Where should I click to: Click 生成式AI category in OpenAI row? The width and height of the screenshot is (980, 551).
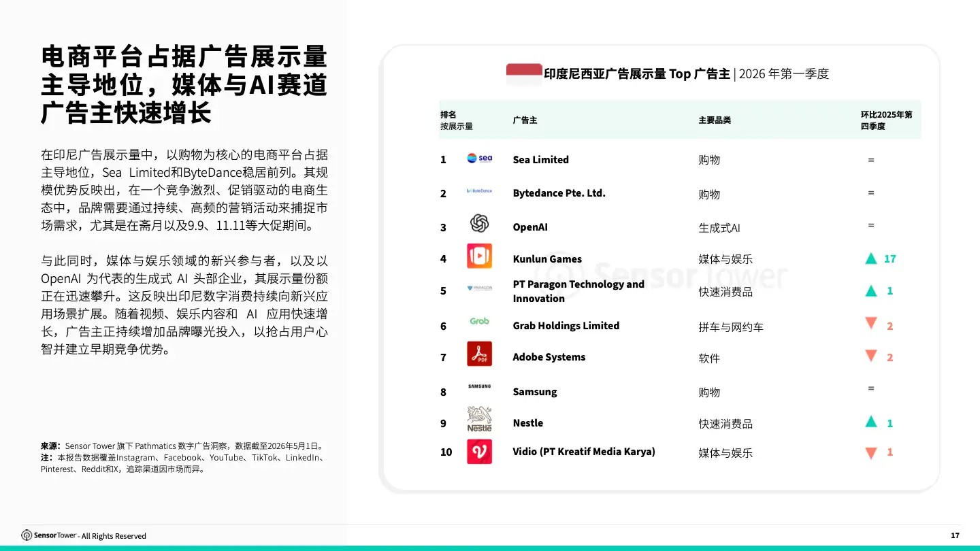(719, 228)
